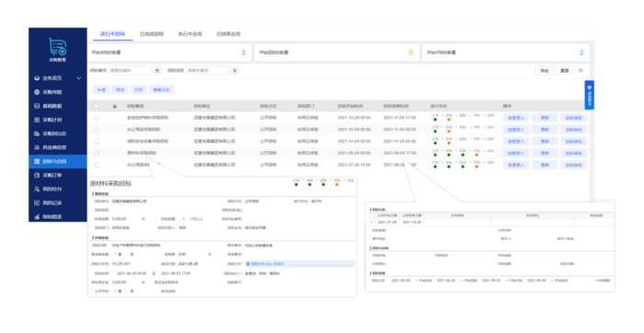The image size is (644, 333).
Task: Click the 筛选 filter button
Action: pyautogui.click(x=545, y=71)
